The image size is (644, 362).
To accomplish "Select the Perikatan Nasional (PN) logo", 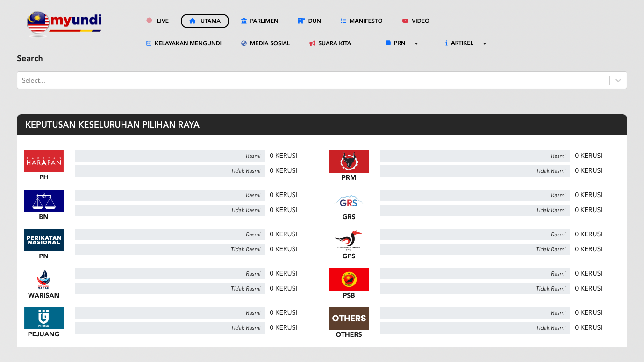I will [43, 240].
